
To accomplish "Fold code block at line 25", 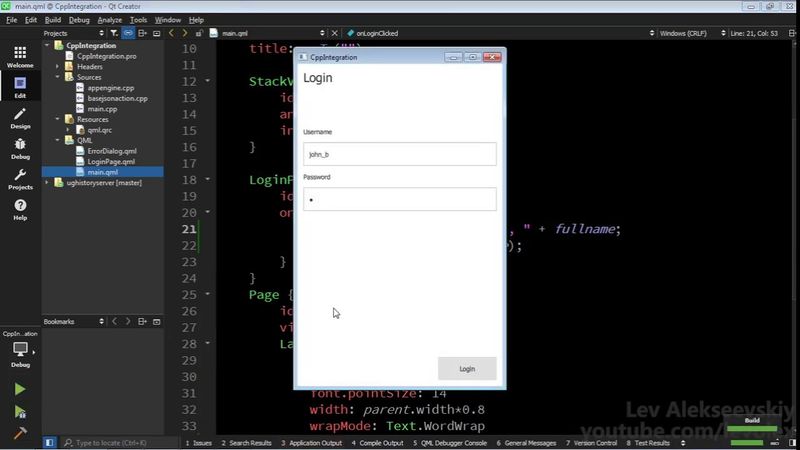I will [x=208, y=294].
